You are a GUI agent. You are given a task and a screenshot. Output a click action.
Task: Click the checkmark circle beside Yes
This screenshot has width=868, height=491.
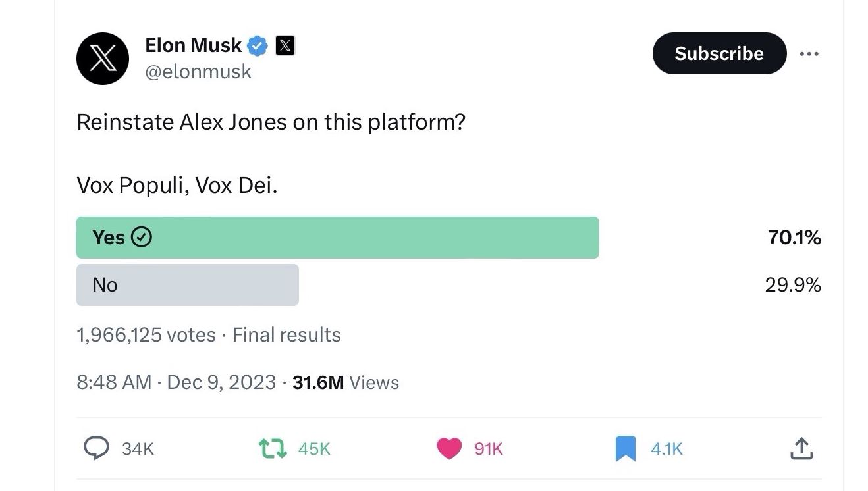pos(142,237)
